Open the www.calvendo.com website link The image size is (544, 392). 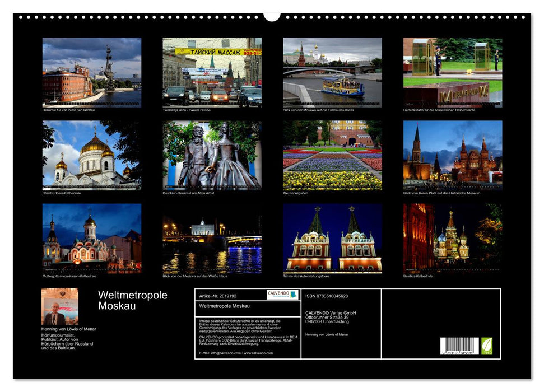tap(258, 354)
